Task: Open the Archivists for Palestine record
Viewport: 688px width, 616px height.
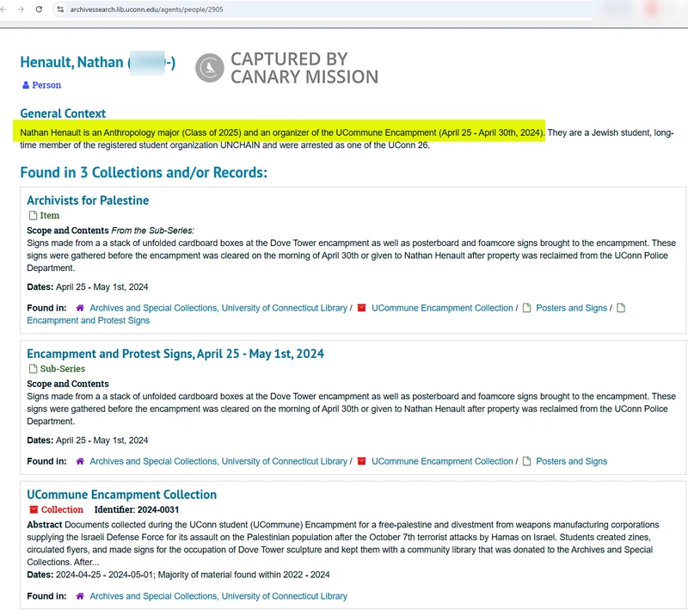Action: coord(88,200)
